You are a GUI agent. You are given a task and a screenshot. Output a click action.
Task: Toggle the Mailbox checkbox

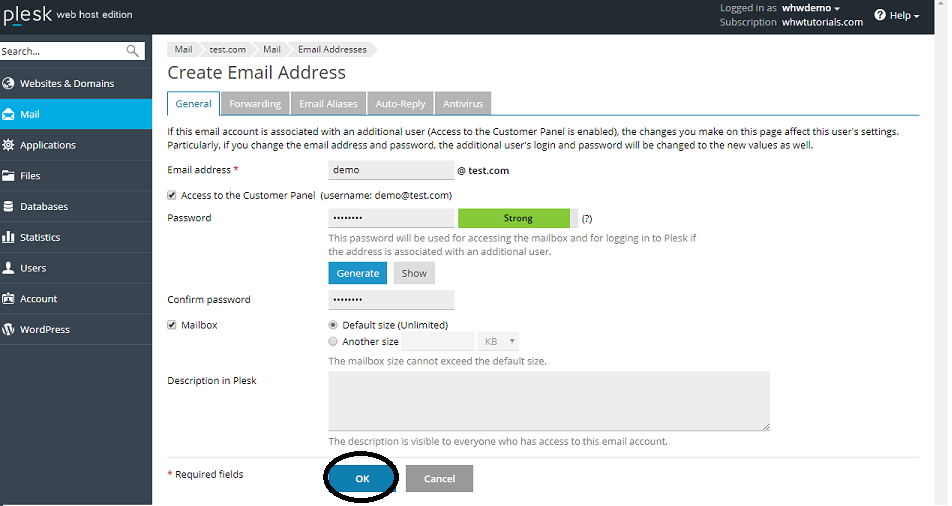172,325
